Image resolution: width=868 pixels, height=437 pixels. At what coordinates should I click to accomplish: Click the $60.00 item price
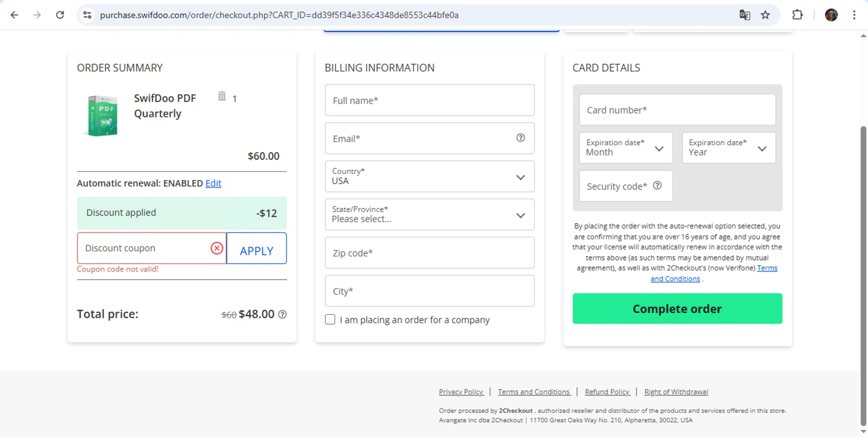coord(263,156)
